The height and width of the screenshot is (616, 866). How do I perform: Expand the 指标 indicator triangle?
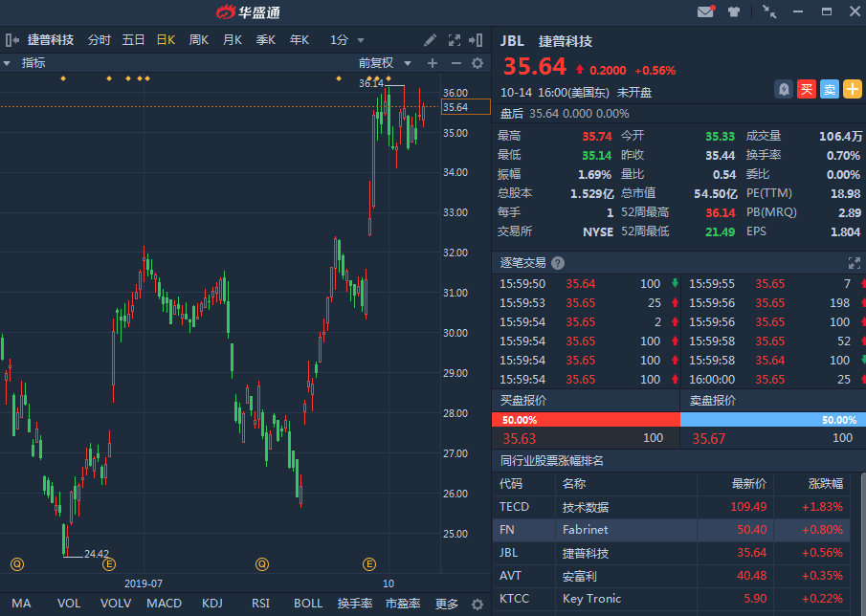pyautogui.click(x=7, y=63)
